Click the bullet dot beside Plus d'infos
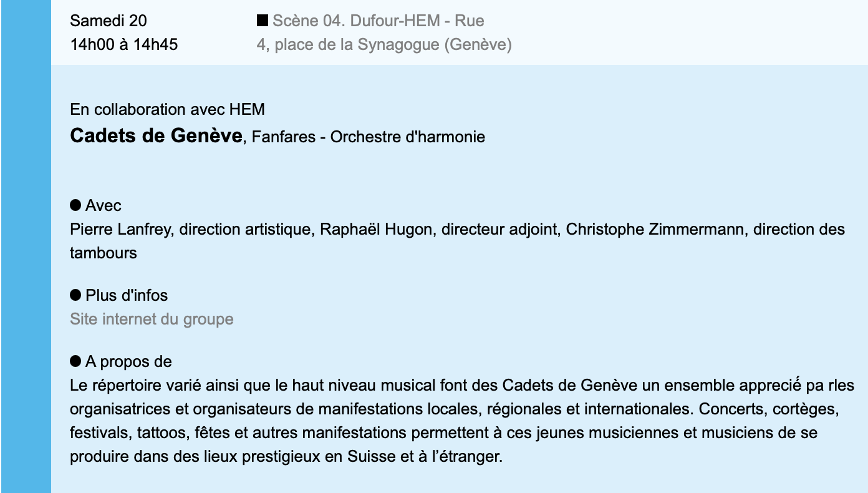The height and width of the screenshot is (493, 868). click(75, 294)
